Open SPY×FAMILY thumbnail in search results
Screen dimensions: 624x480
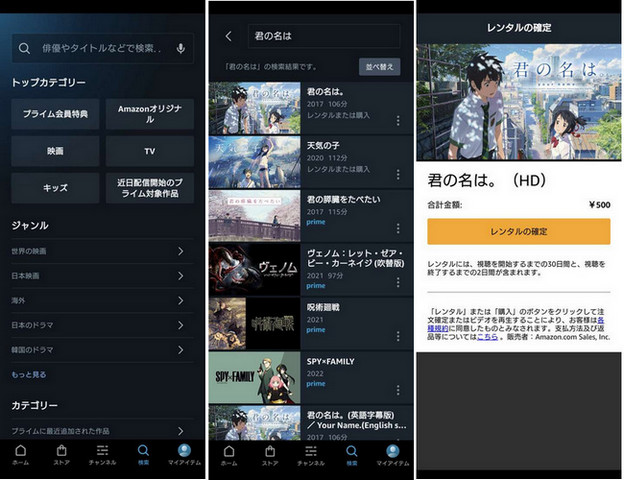point(255,377)
